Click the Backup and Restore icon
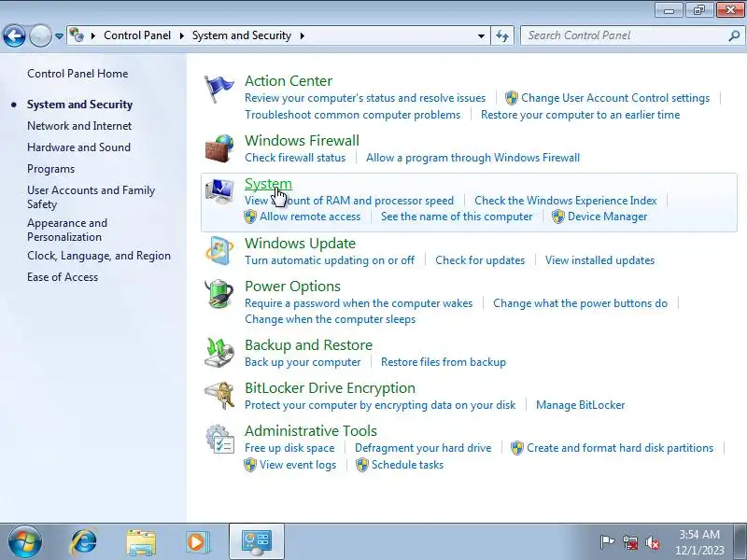Screen dimensions: 747x560 coord(219,353)
